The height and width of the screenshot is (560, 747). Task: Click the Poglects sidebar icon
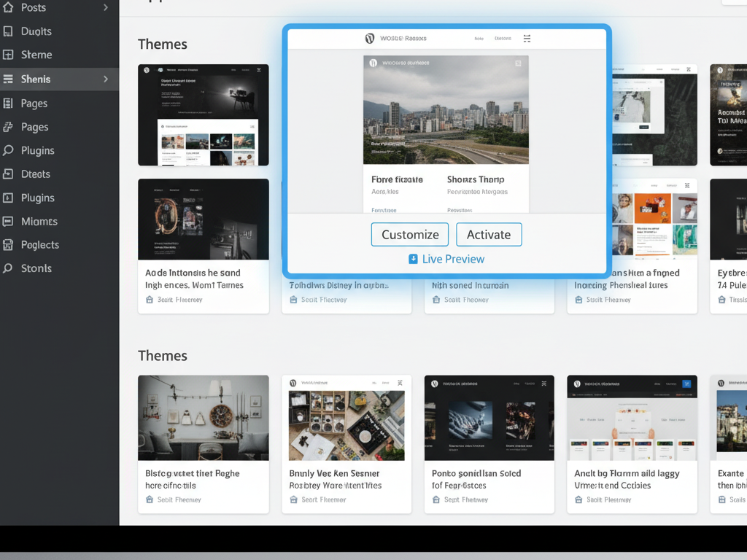pos(8,245)
